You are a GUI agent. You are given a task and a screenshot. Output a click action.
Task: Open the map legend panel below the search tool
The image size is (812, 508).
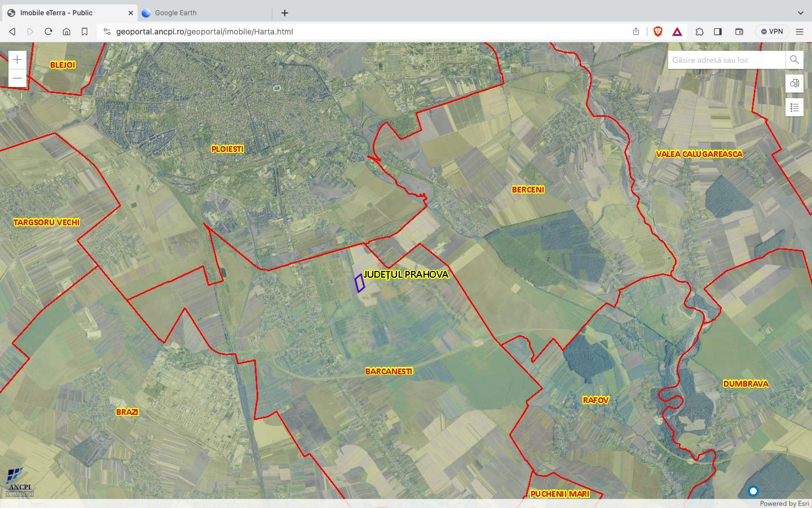click(795, 107)
